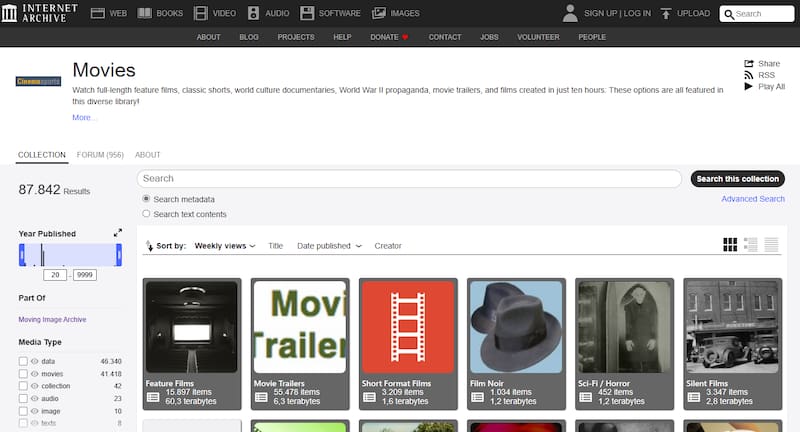Click the Share icon
This screenshot has height=432, width=800.
tap(748, 64)
